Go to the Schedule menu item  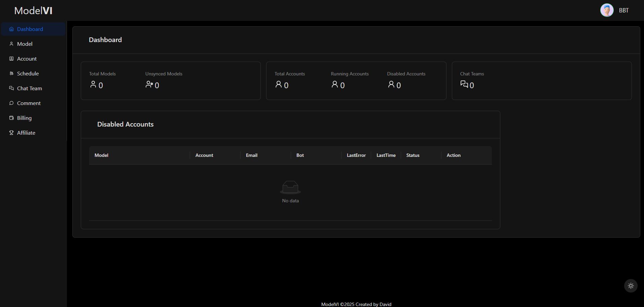tap(28, 74)
